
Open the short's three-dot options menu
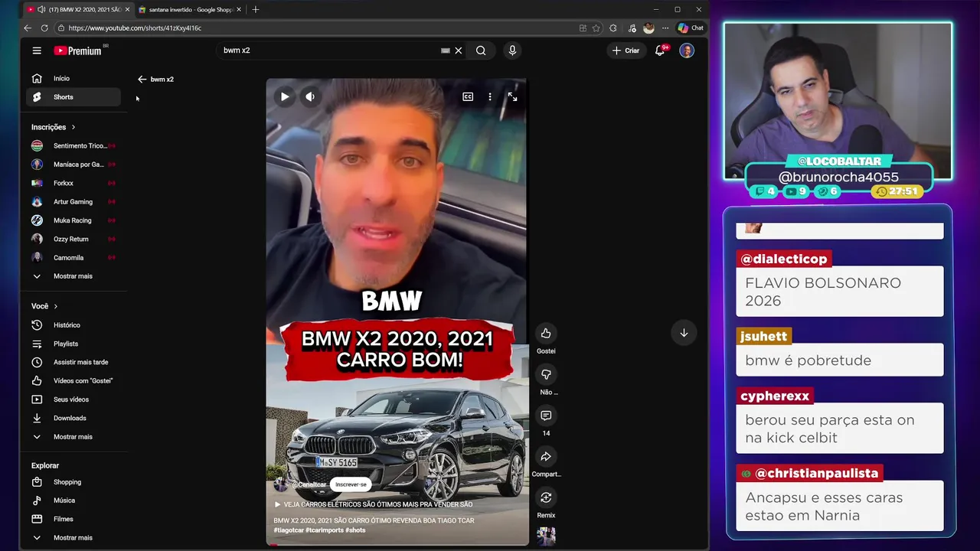point(490,97)
